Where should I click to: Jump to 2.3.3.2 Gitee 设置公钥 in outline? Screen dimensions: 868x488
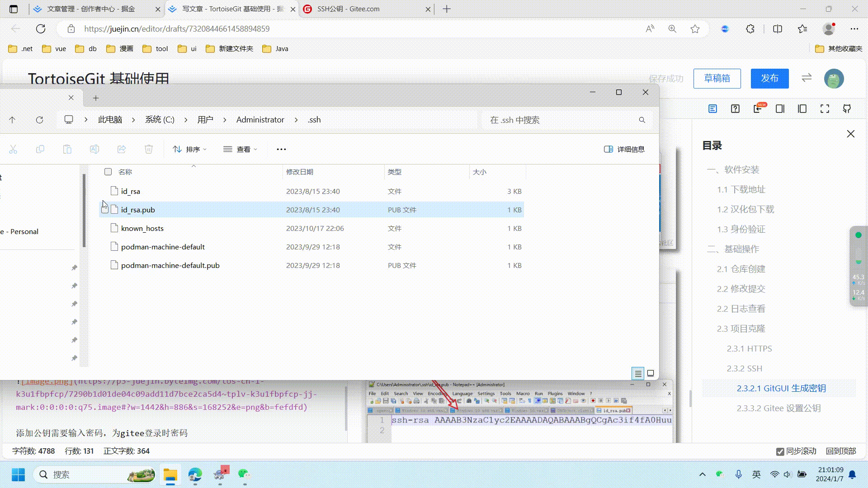(778, 408)
